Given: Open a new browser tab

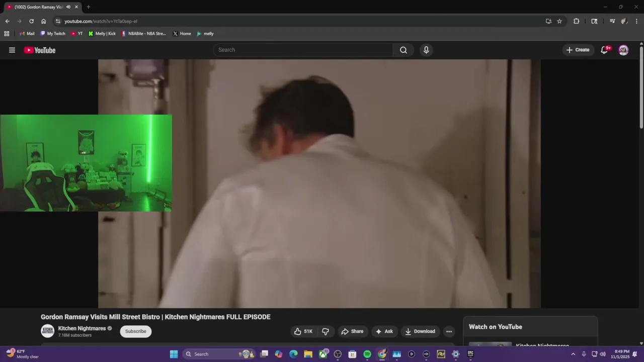Looking at the screenshot, I should (x=89, y=7).
